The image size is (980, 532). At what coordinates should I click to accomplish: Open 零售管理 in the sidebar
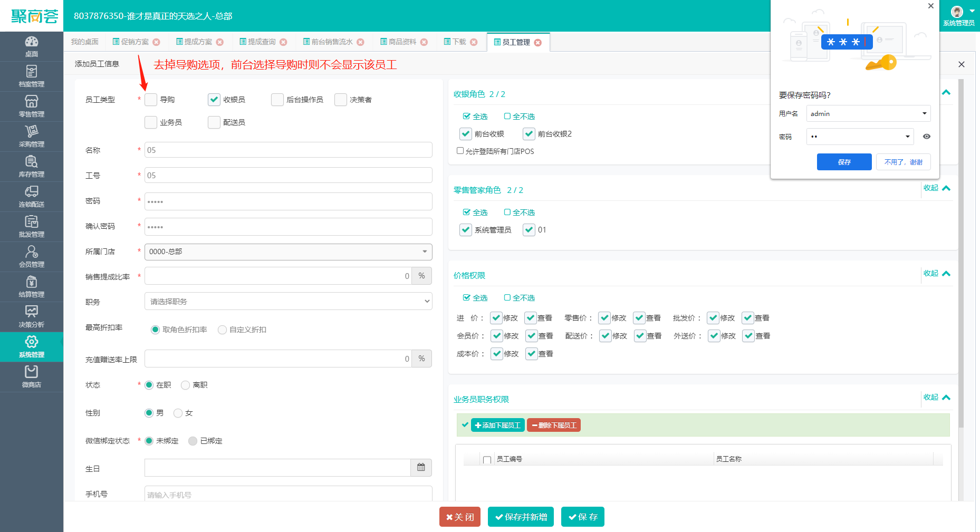32,107
